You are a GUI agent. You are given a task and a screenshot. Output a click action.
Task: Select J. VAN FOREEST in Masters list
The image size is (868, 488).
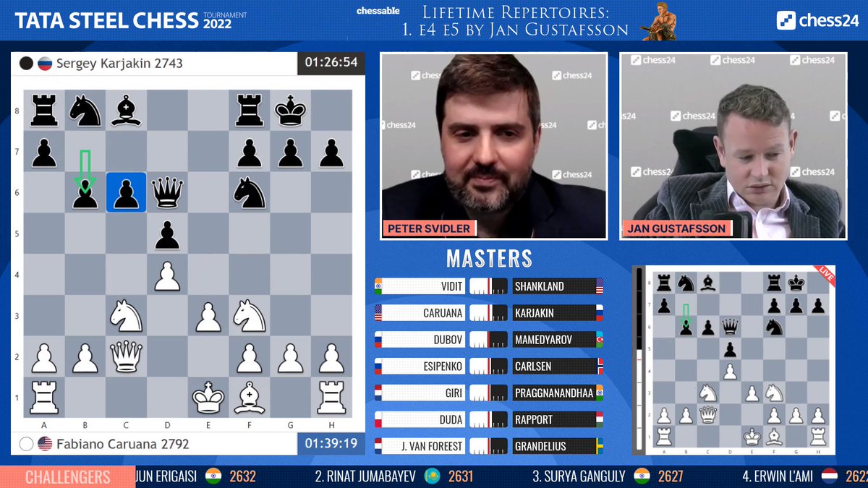[x=432, y=447]
